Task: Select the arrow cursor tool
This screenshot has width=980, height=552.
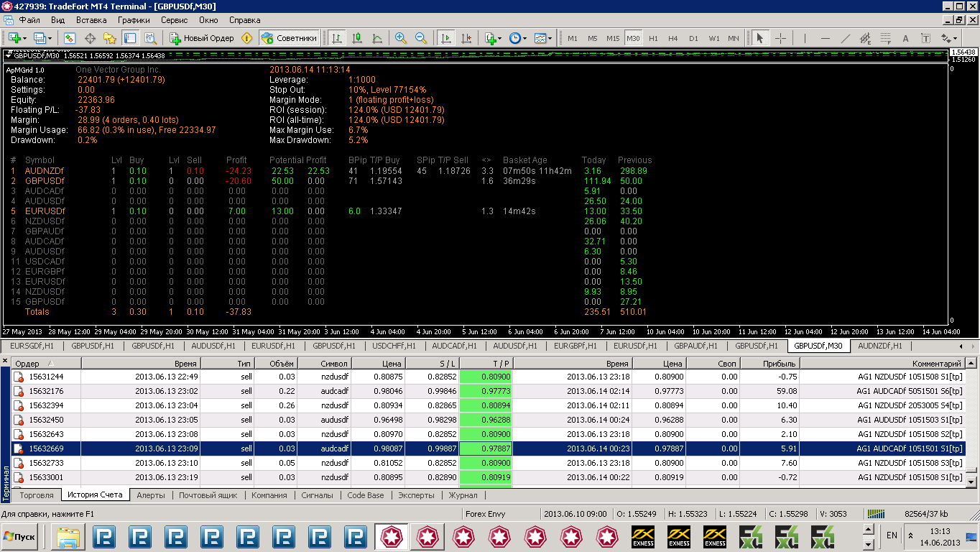Action: coord(760,38)
